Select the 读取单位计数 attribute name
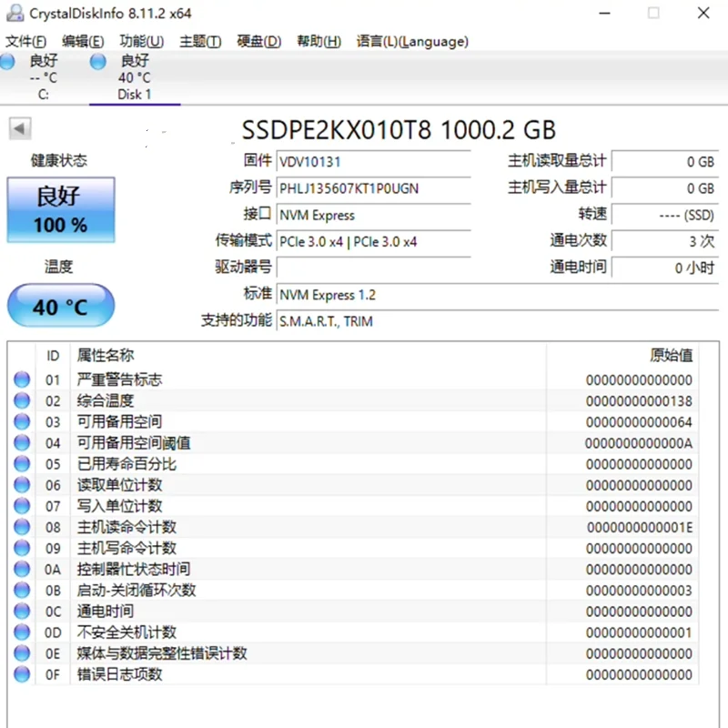The height and width of the screenshot is (728, 728). click(120, 485)
